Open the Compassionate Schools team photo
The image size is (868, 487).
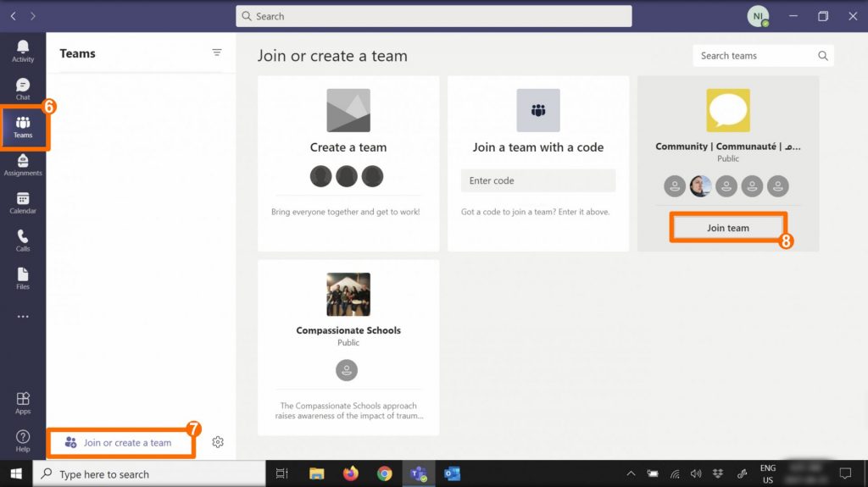(348, 295)
